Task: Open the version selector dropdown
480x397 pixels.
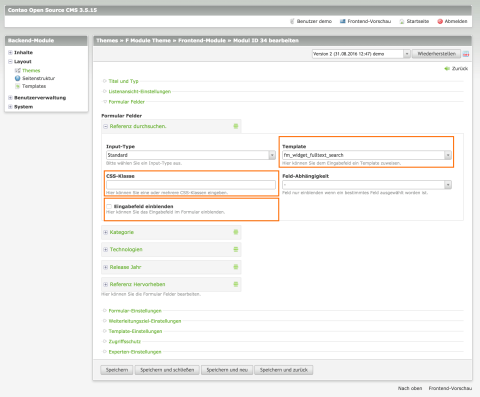Action: (361, 54)
